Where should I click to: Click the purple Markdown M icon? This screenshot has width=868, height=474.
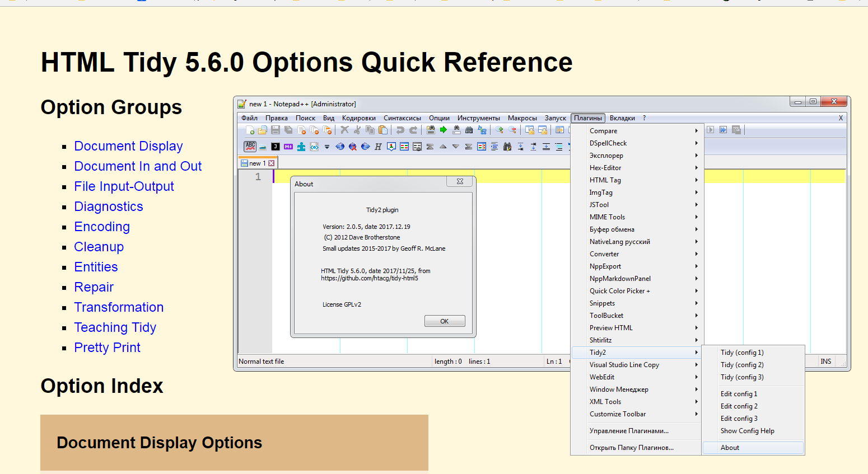tap(288, 147)
